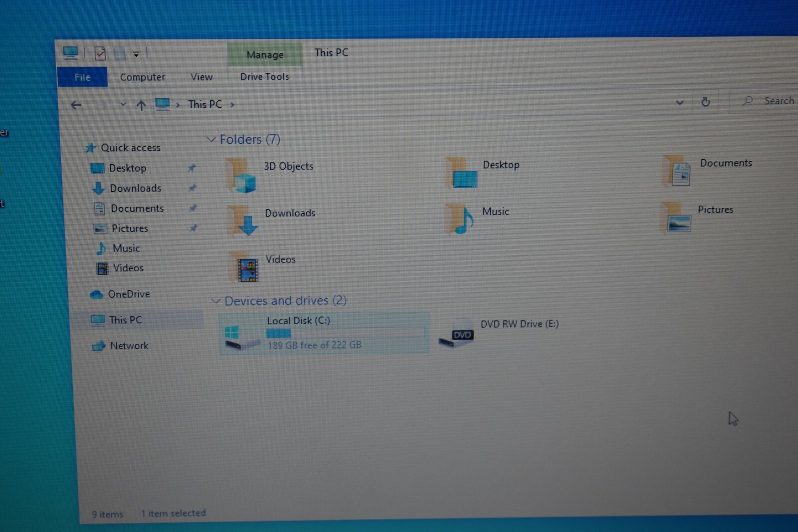Image resolution: width=798 pixels, height=532 pixels.
Task: Click the This PC system icon in title bar
Action: (x=70, y=52)
